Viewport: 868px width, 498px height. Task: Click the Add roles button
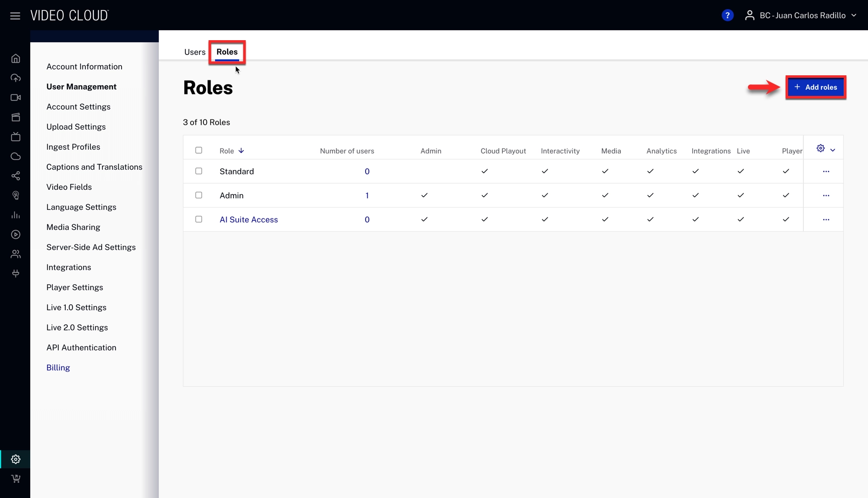pos(815,87)
